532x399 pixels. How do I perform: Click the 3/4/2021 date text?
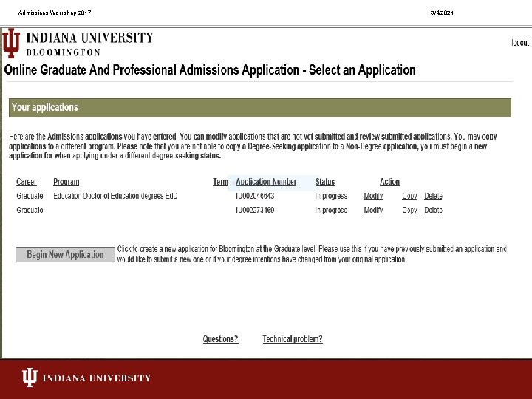click(442, 13)
